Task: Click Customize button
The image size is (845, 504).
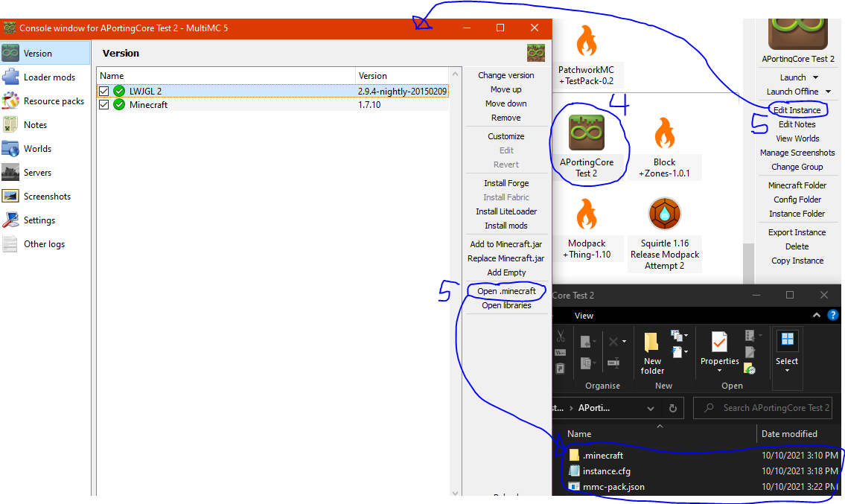Action: 506,136
